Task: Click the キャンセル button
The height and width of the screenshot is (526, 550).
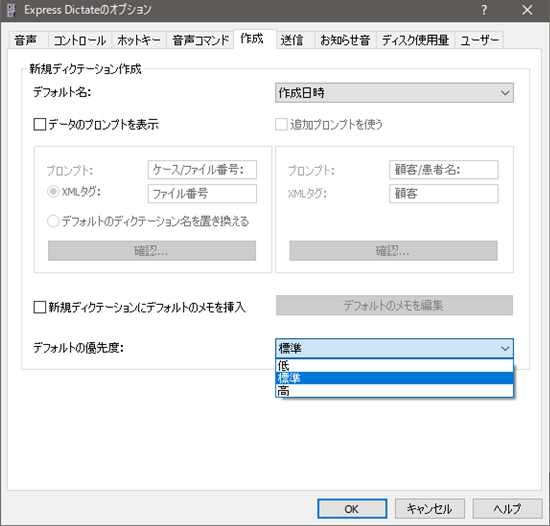Action: [430, 509]
